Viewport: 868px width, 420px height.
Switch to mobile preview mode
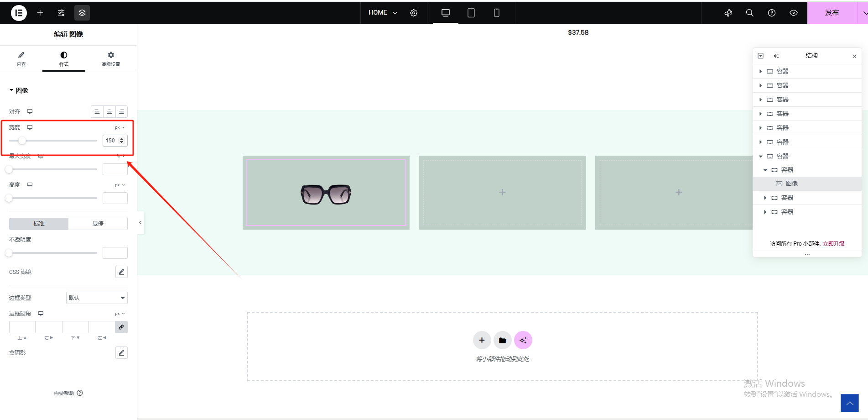(x=497, y=13)
